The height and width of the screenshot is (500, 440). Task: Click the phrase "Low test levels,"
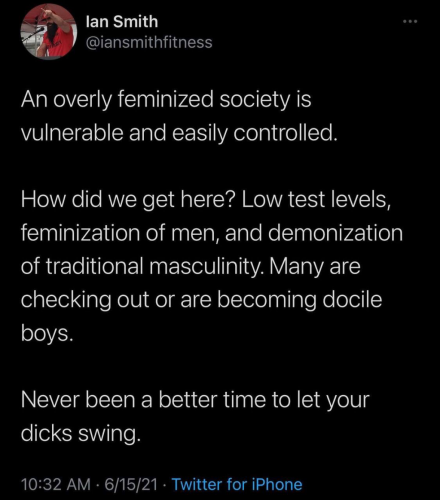316,200
